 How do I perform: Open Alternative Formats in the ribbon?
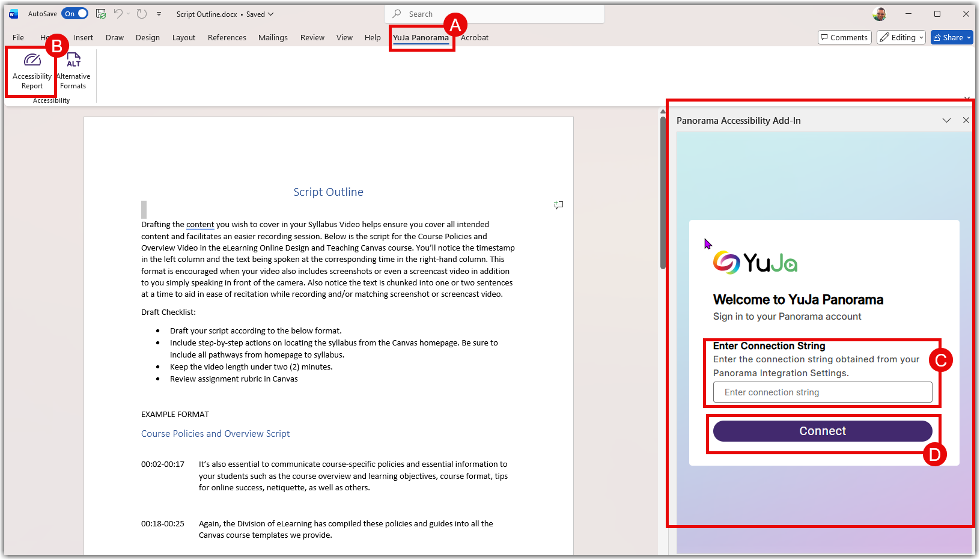coord(73,71)
